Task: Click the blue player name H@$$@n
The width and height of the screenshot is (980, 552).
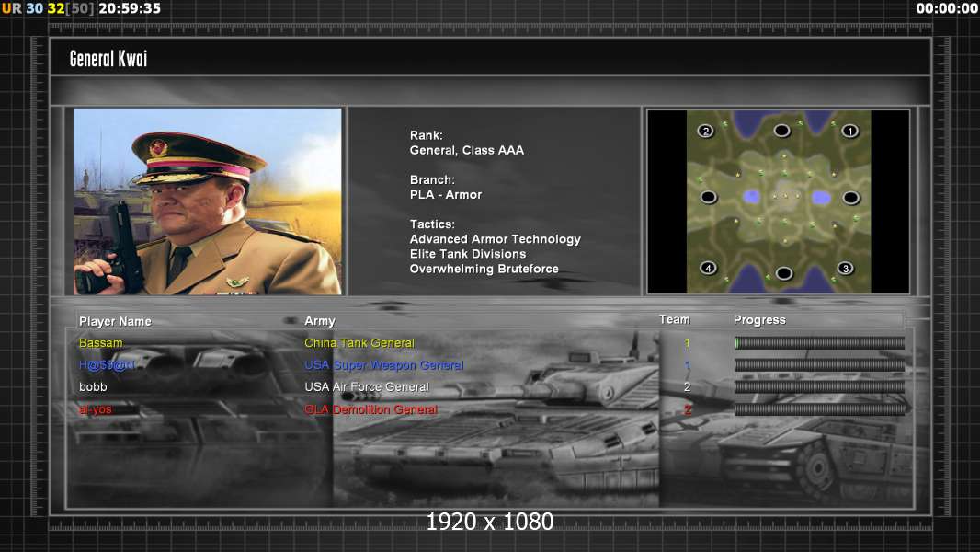Action: click(107, 365)
